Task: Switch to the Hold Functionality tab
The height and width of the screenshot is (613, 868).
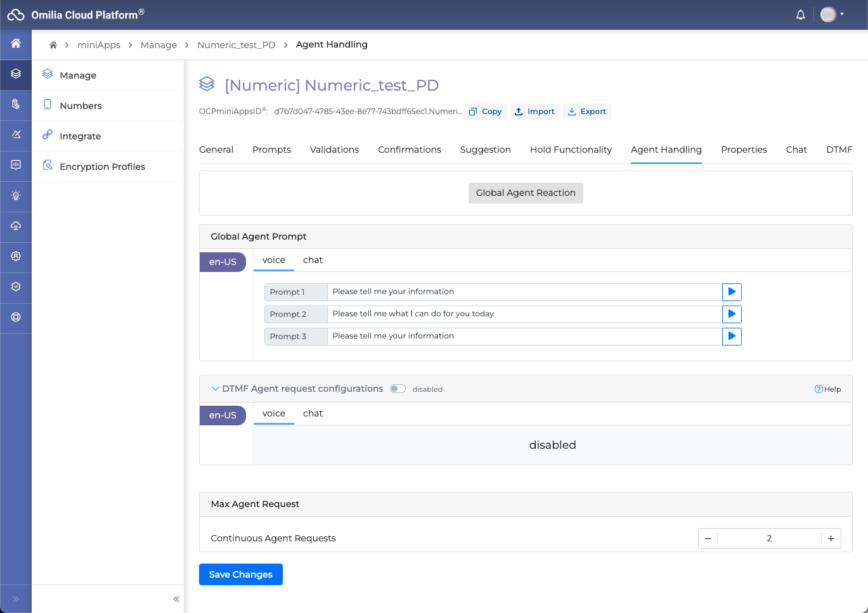Action: pyautogui.click(x=571, y=150)
